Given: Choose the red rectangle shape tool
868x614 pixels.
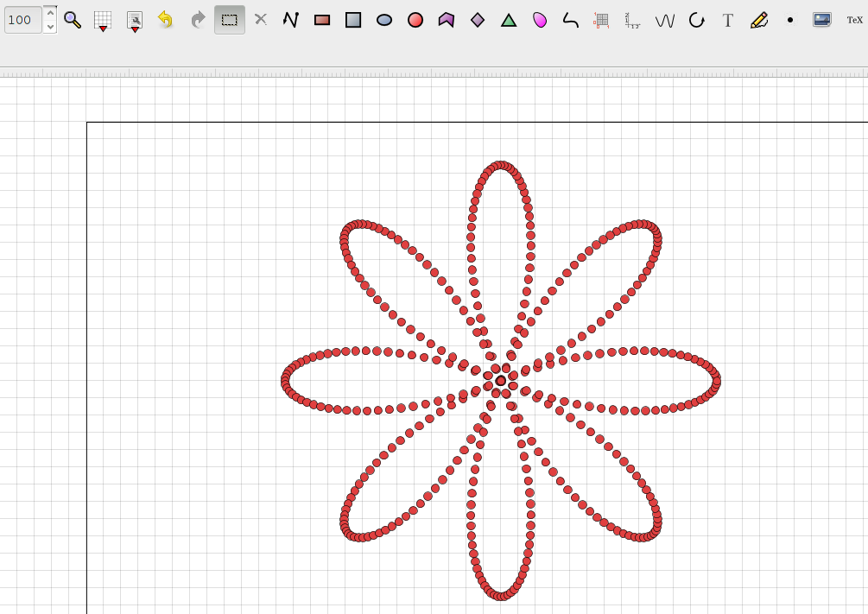Looking at the screenshot, I should coord(322,20).
